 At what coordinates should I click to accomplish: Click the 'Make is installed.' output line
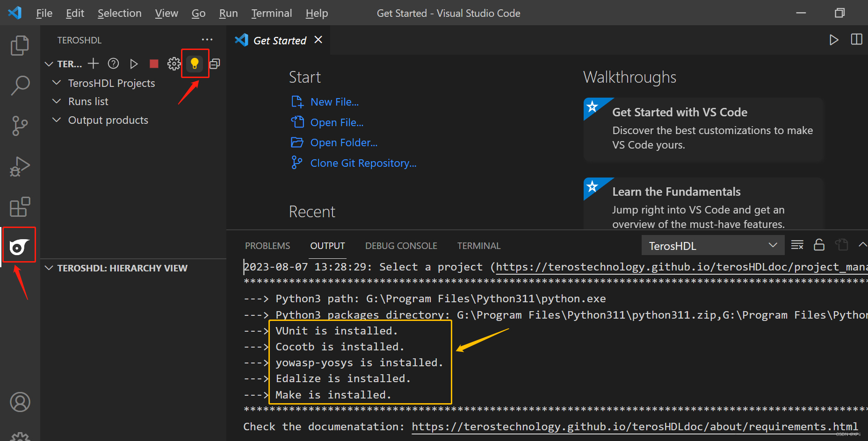333,395
